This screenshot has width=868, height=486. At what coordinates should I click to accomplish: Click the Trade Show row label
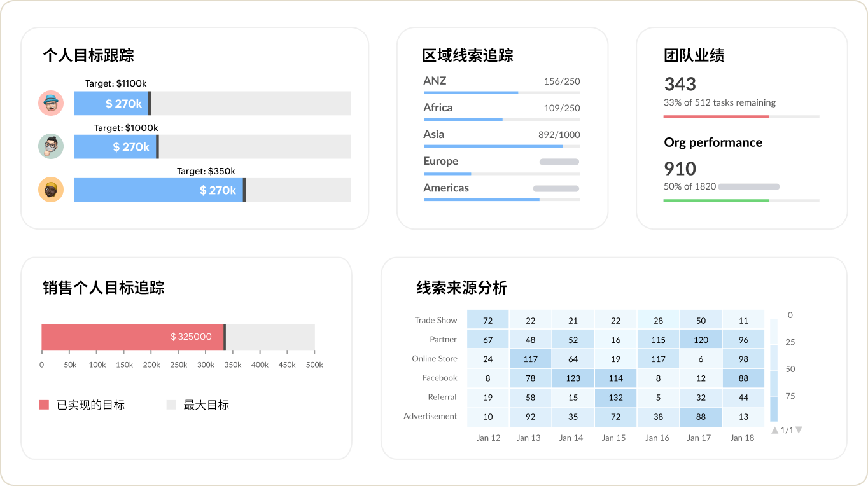(436, 321)
